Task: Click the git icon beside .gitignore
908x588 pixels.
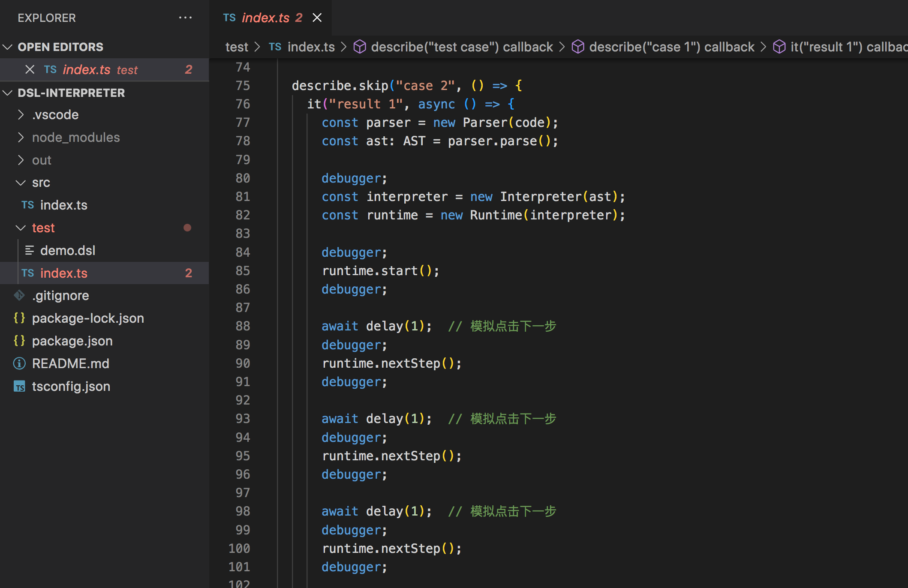Action: [x=19, y=295]
